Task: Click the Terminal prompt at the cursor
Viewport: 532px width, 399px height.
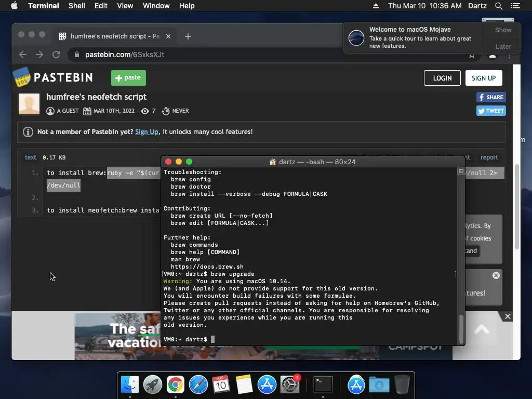Action: point(212,339)
